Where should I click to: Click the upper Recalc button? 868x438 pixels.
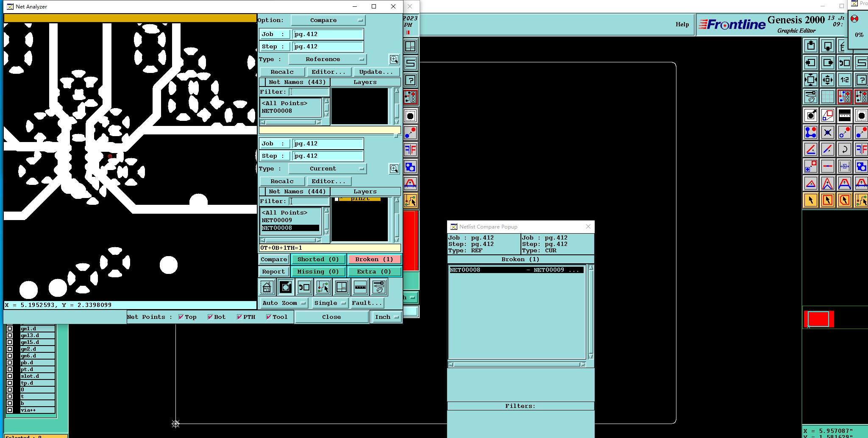point(282,72)
